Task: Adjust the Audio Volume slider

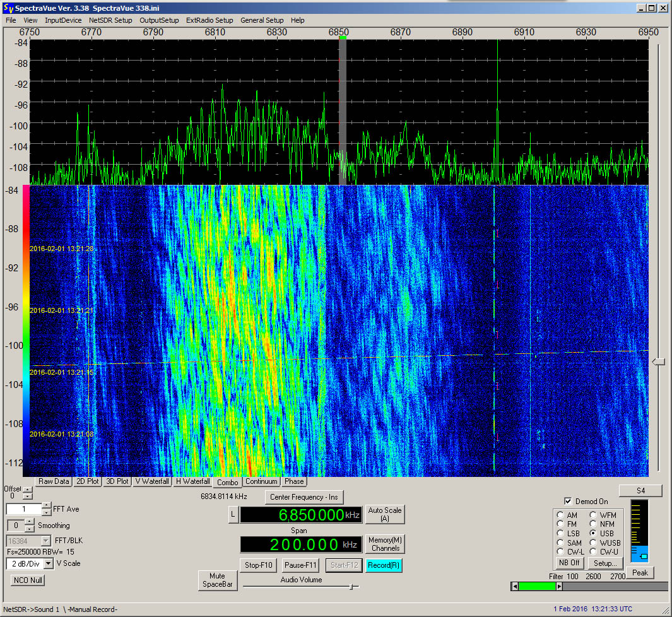Action: coord(351,586)
